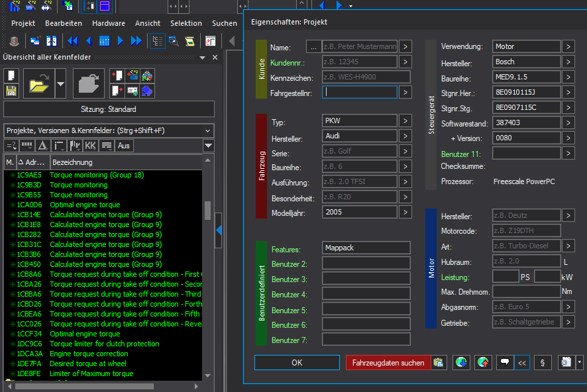
Task: Click the '>' arrow next to Verwendung field
Action: coord(568,46)
